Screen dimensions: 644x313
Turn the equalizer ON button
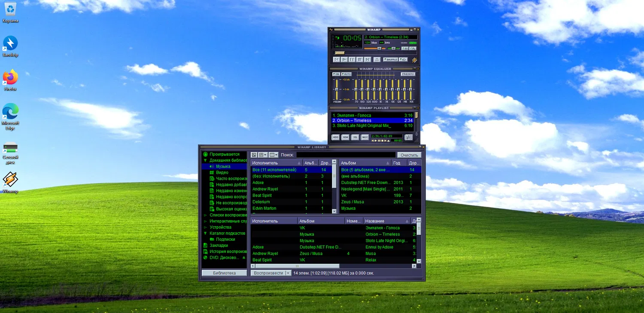(x=336, y=74)
